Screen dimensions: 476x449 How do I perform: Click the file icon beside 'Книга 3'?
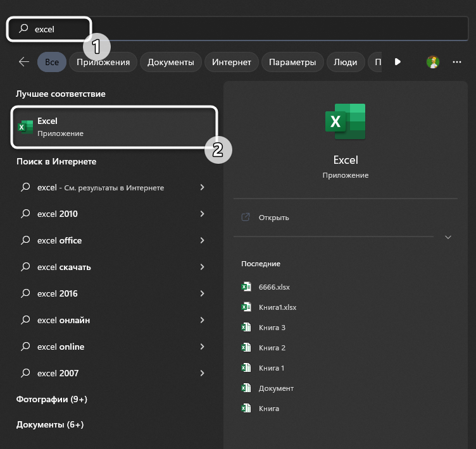tap(246, 327)
